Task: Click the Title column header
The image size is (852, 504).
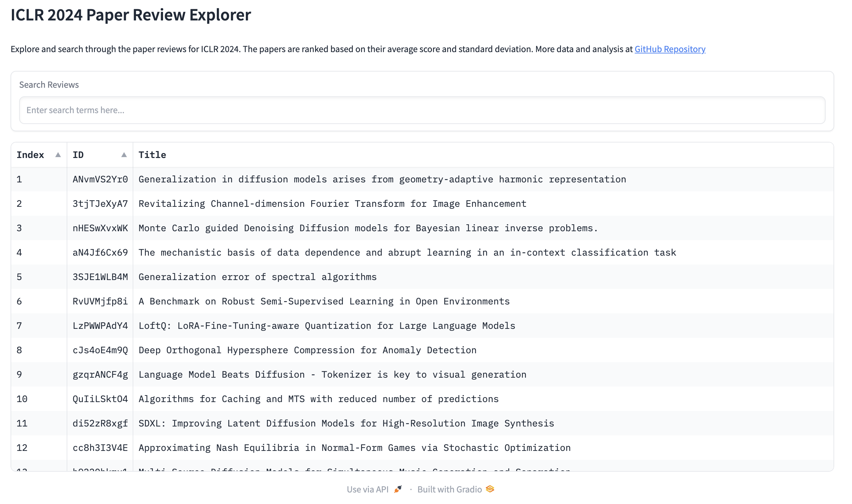Action: tap(152, 155)
